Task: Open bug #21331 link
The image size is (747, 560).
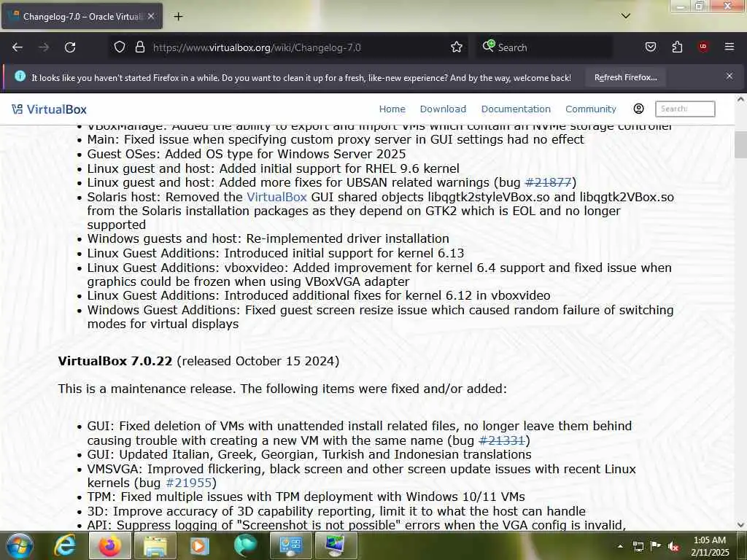Action: point(502,440)
